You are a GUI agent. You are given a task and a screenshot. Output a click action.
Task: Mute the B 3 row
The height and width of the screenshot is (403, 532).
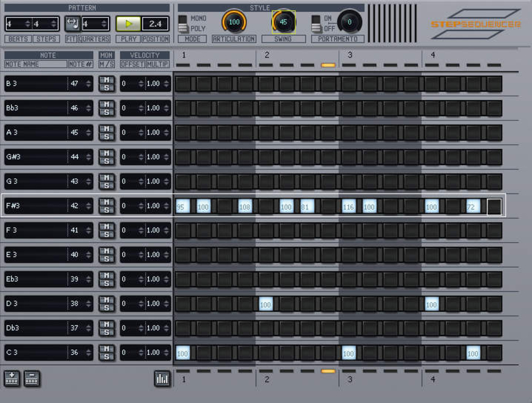point(106,79)
